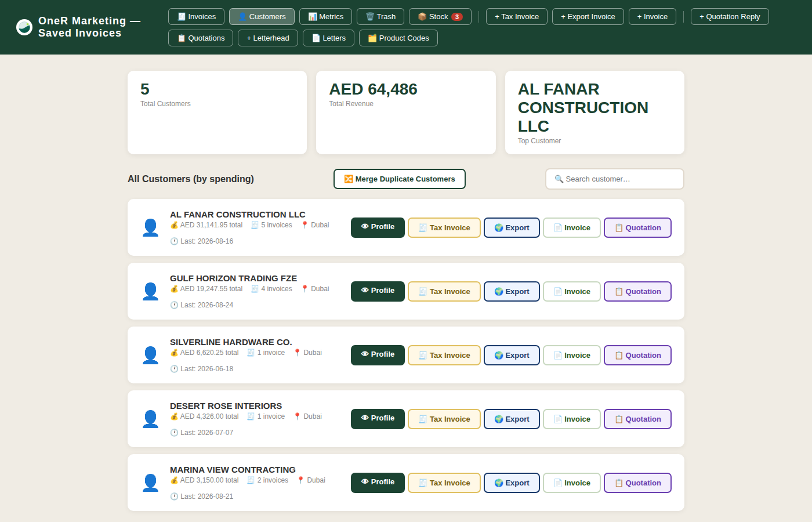
Task: Create Quotation for DESERT ROSE INTERIORS
Action: click(x=637, y=419)
